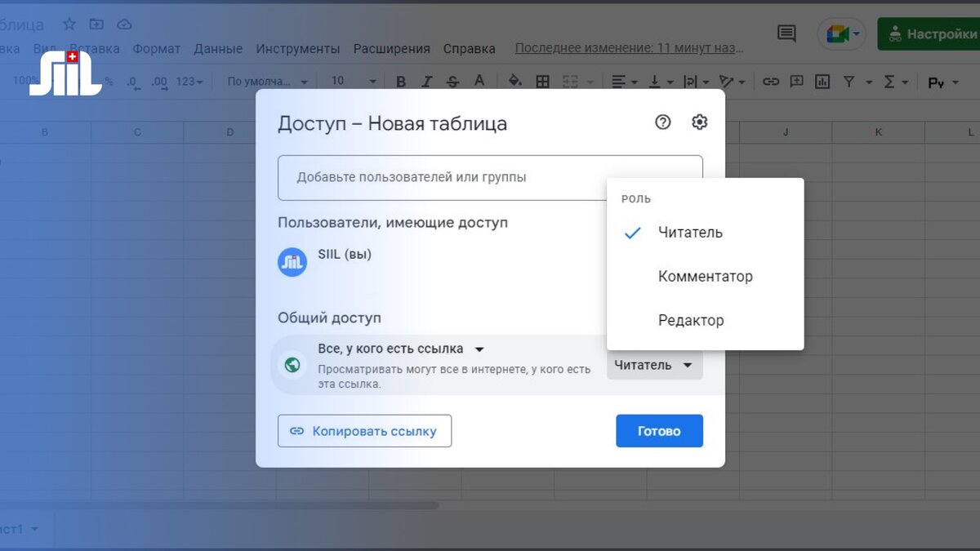Apply strikethrough formatting
Screen dimensions: 980x551
tap(452, 81)
